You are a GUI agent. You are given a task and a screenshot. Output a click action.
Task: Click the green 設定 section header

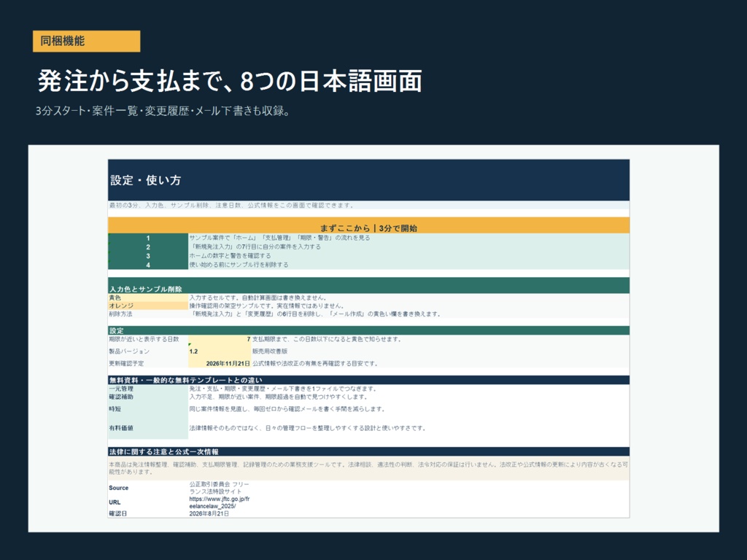point(368,330)
